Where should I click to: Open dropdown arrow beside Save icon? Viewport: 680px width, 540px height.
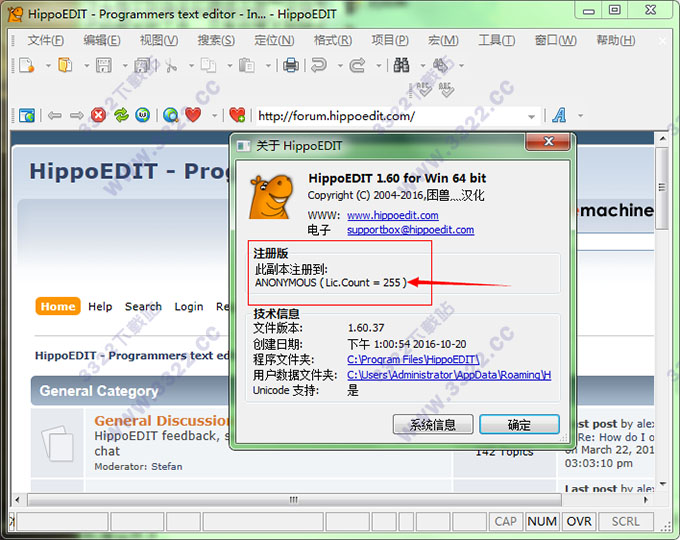point(125,66)
